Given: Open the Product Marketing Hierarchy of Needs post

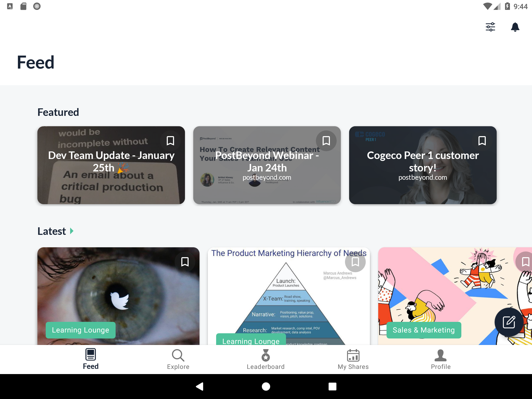Looking at the screenshot, I should [289, 296].
